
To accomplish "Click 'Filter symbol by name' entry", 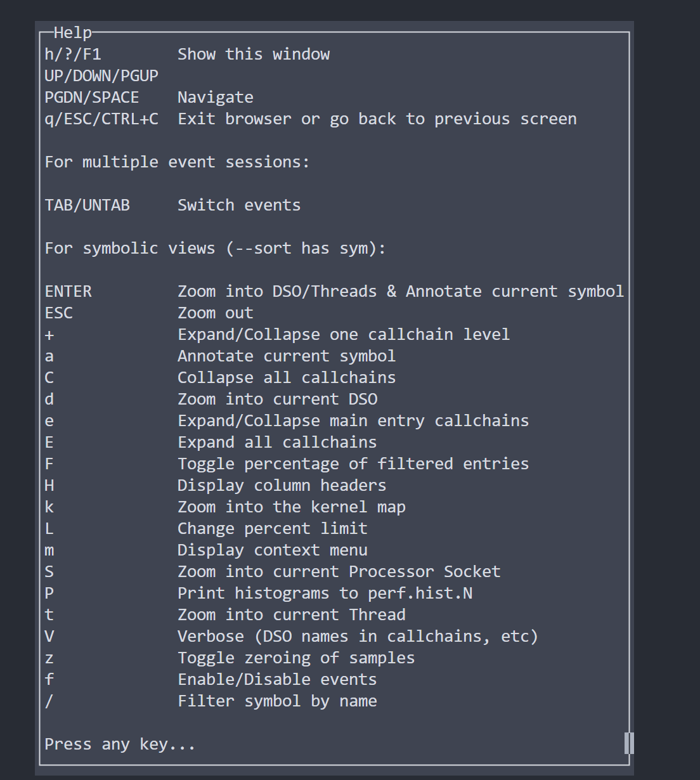I will [277, 701].
